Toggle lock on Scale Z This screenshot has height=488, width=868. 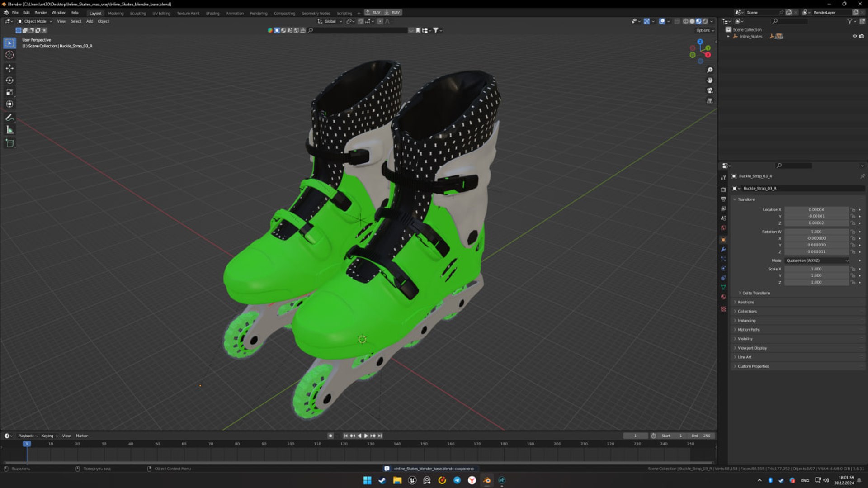tap(853, 282)
